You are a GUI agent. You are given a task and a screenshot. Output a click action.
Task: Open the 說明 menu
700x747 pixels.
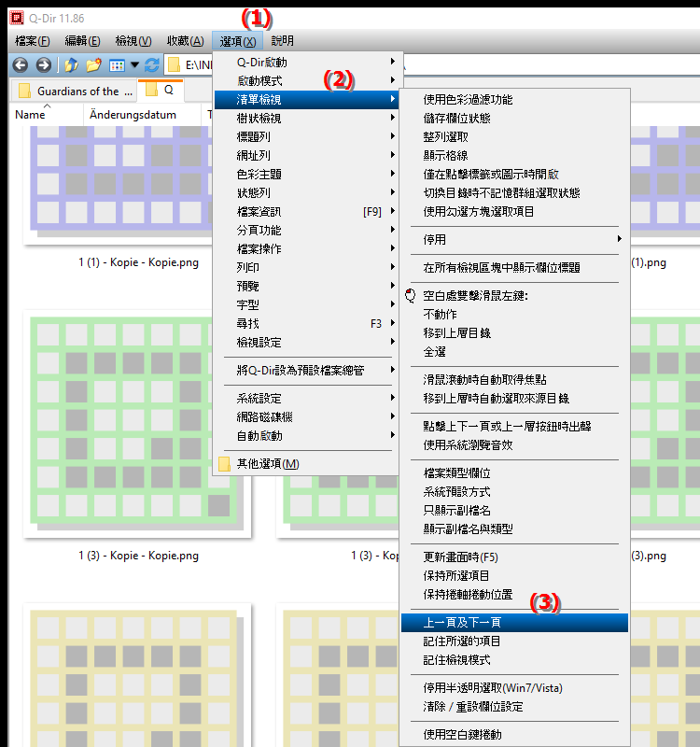283,41
